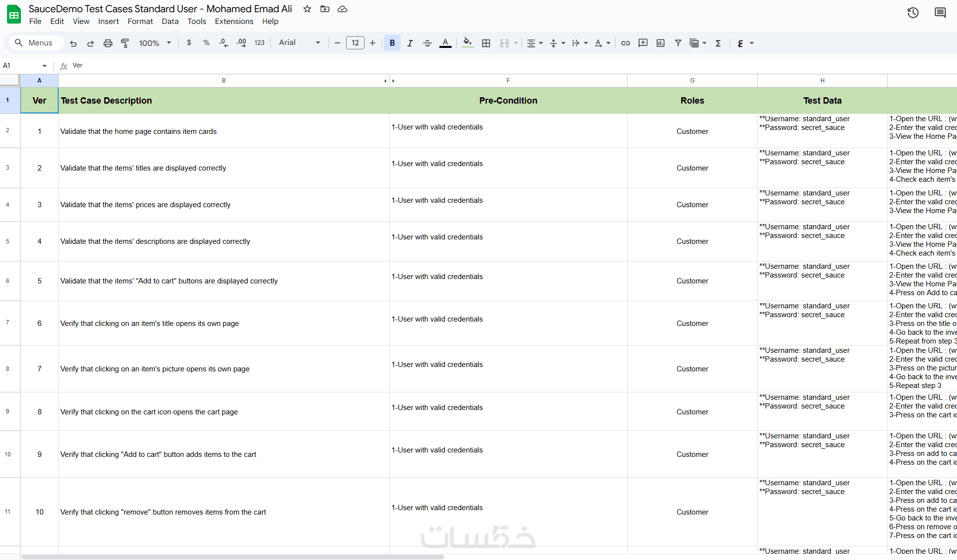Click the Insert link icon

(x=625, y=43)
